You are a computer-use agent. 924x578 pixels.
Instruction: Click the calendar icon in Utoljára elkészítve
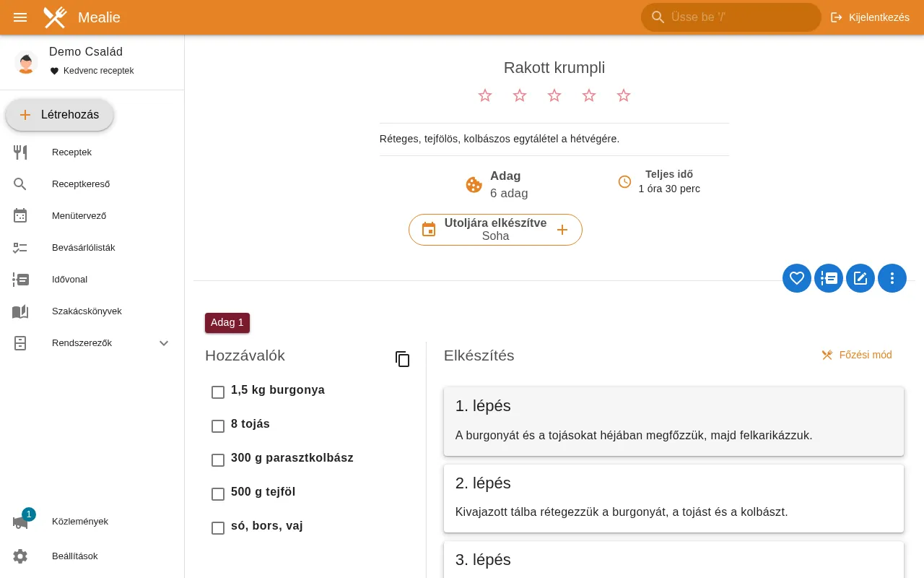click(x=429, y=230)
